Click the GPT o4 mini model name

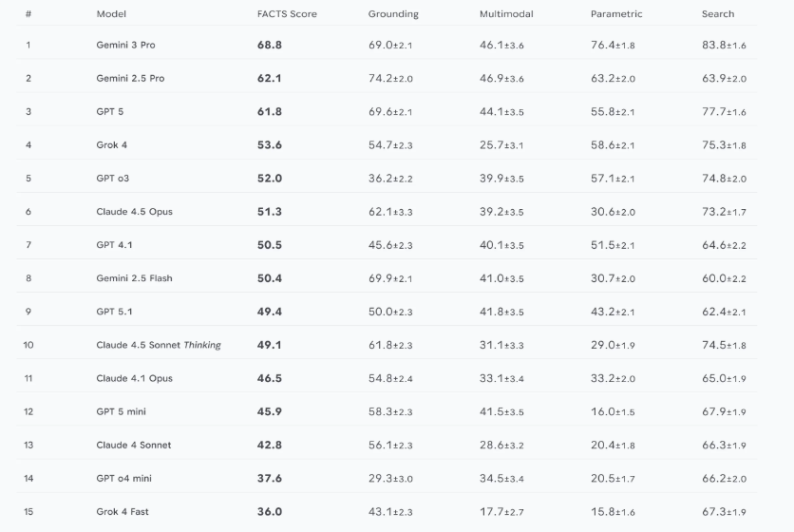click(x=124, y=479)
